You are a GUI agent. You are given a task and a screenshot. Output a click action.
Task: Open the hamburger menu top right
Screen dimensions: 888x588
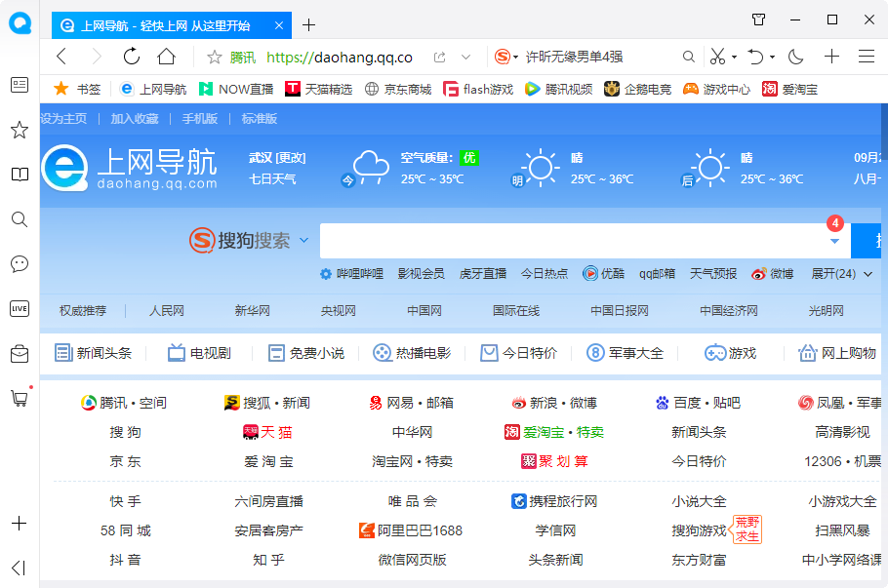point(865,56)
